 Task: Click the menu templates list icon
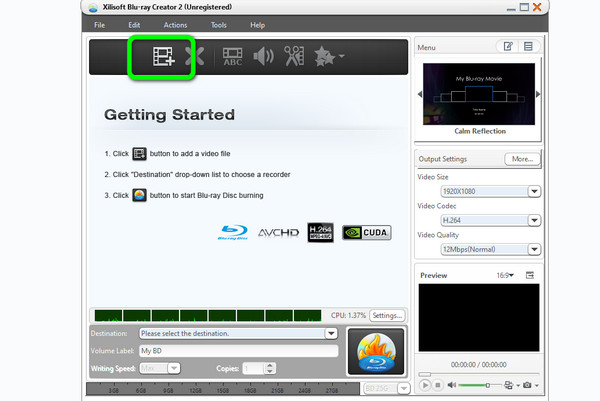click(528, 47)
